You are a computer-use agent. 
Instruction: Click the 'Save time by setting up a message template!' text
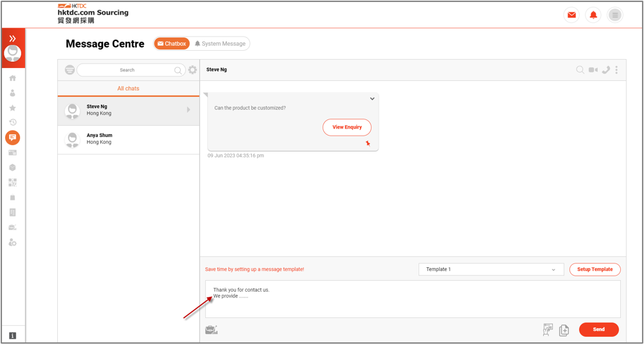point(255,270)
